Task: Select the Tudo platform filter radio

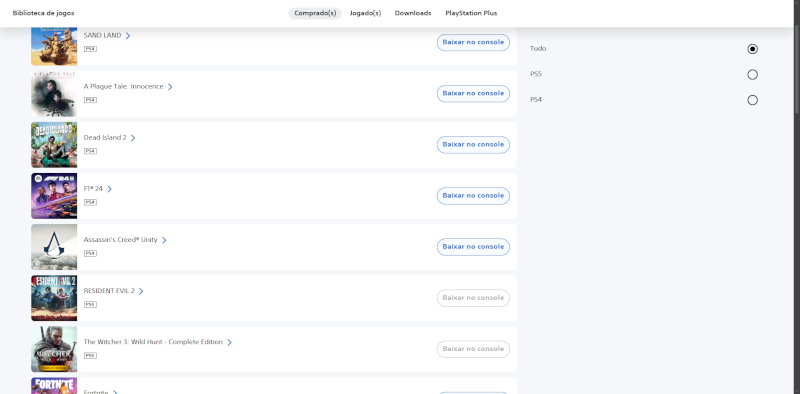Action: click(752, 49)
